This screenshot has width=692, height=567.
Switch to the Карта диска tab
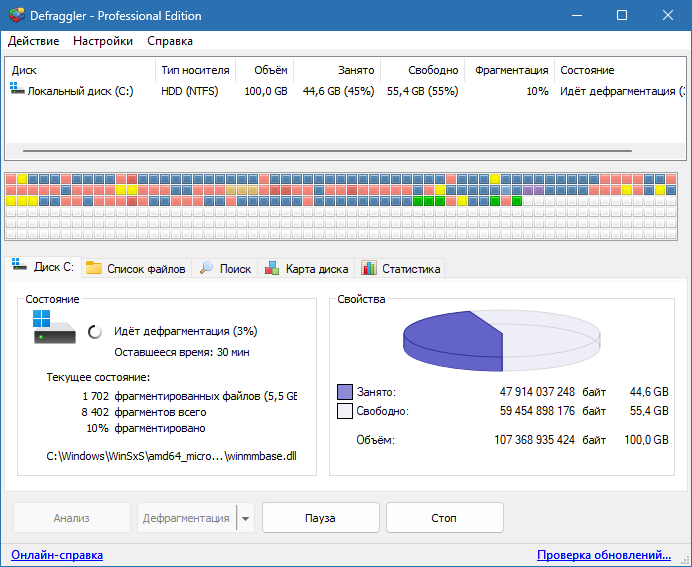[x=306, y=268]
